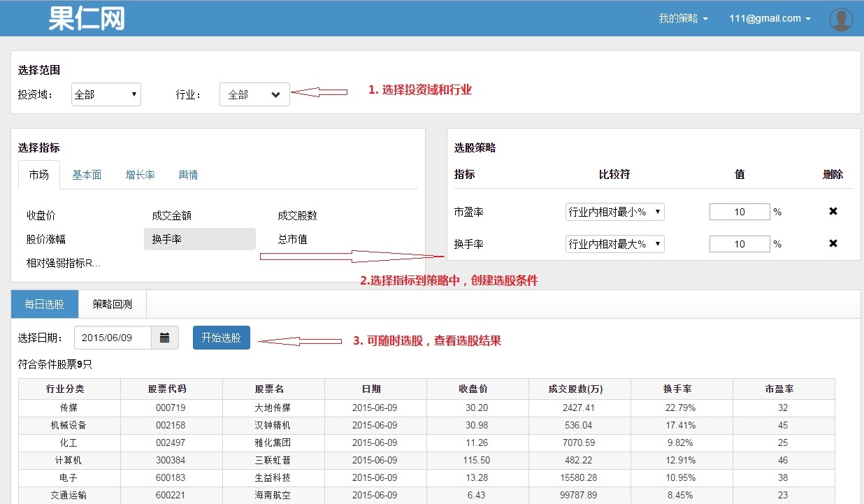Remove the 换手率 strategy condition
This screenshot has height=504, width=864.
[x=833, y=243]
